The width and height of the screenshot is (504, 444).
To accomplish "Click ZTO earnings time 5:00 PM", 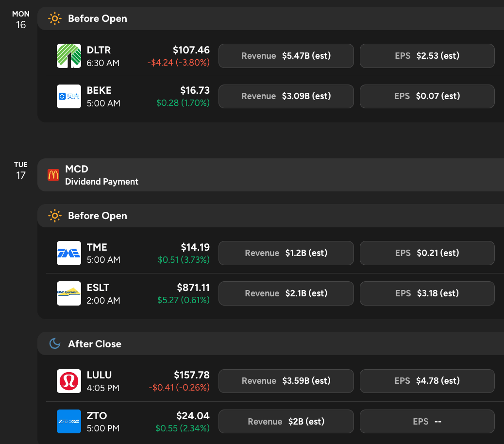I will pyautogui.click(x=103, y=428).
